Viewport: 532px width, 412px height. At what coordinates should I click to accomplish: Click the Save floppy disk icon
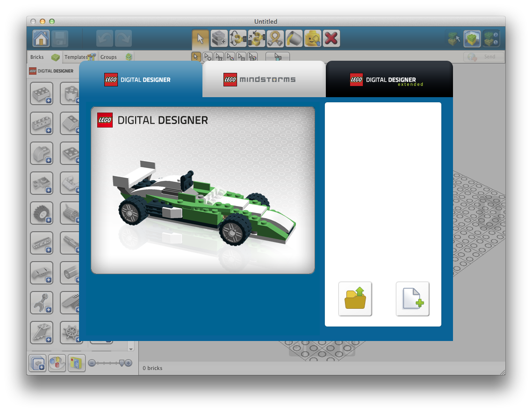pos(60,38)
